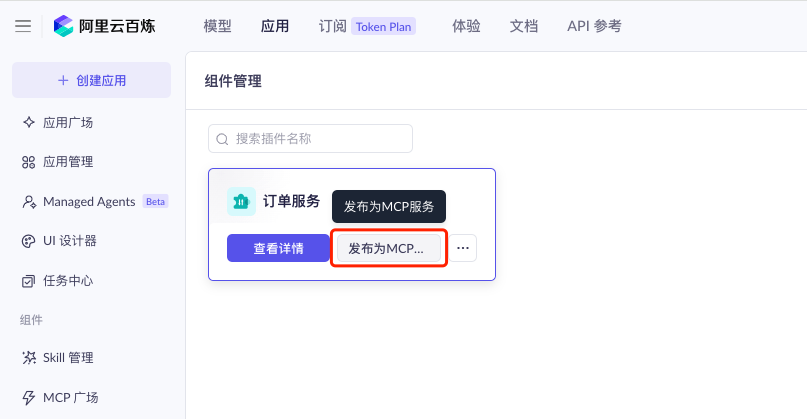The width and height of the screenshot is (807, 419).
Task: Click the 订单服务 plugin icon
Action: 241,201
